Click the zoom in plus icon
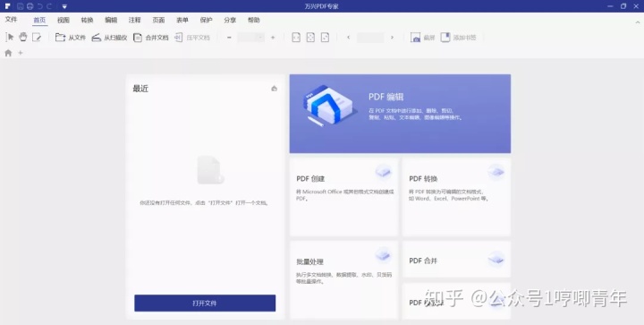Viewport: 644px width, 325px height. (x=273, y=38)
